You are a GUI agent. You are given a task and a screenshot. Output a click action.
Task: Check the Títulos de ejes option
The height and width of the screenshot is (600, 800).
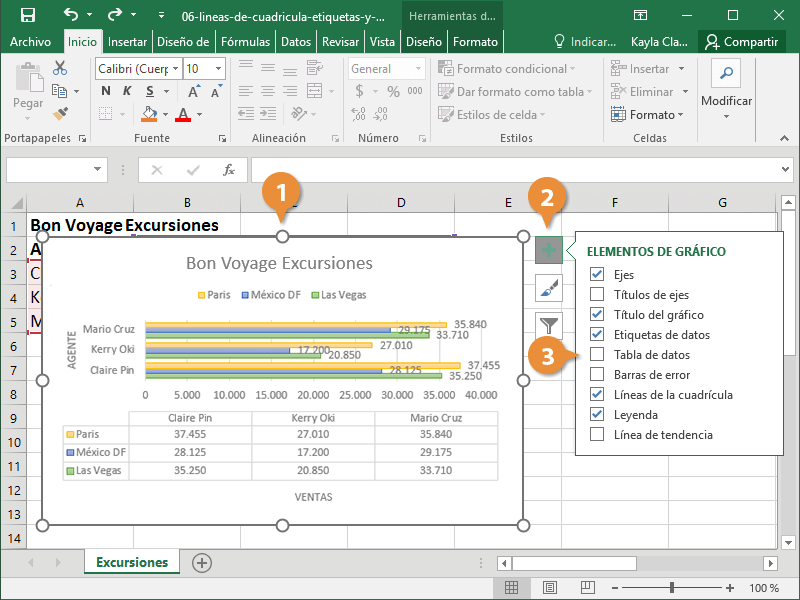coord(597,294)
